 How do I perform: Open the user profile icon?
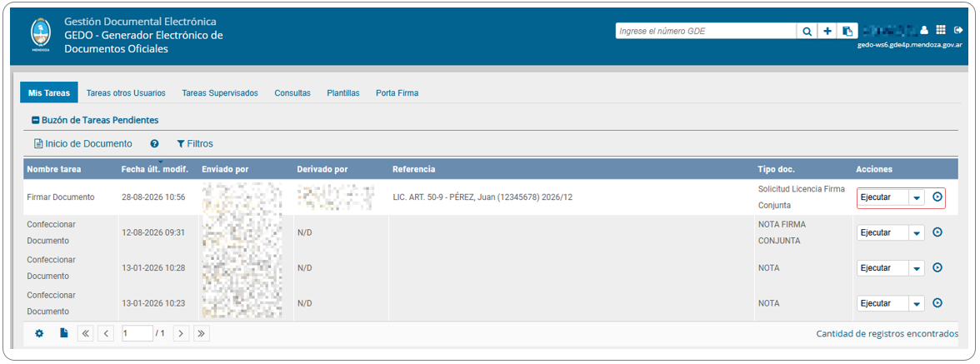coord(925,30)
